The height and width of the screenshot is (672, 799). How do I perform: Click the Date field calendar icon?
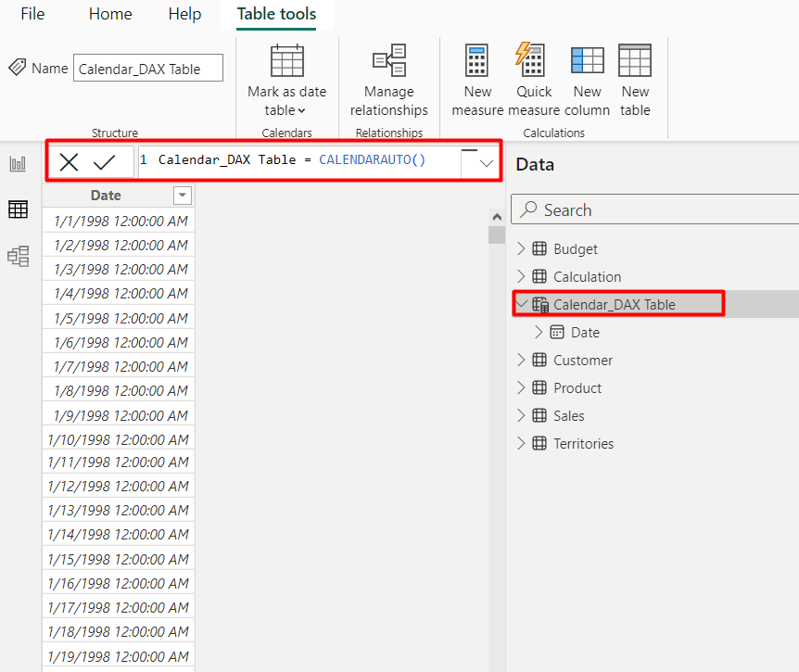pos(557,332)
